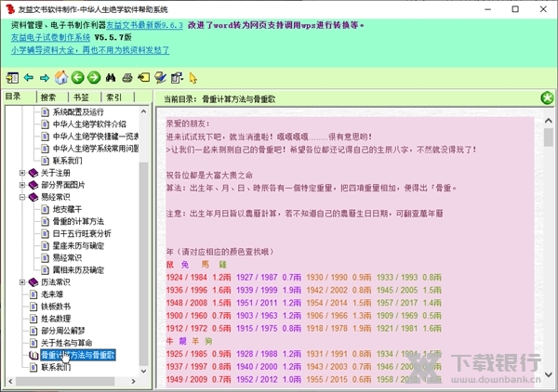Click the tree panel vertical scrollbar thumb

[143, 264]
